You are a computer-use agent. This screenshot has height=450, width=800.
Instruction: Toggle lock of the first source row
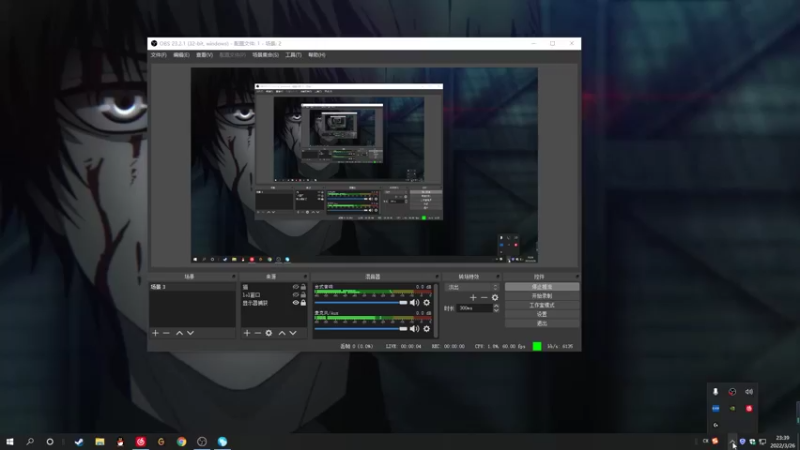pos(303,287)
